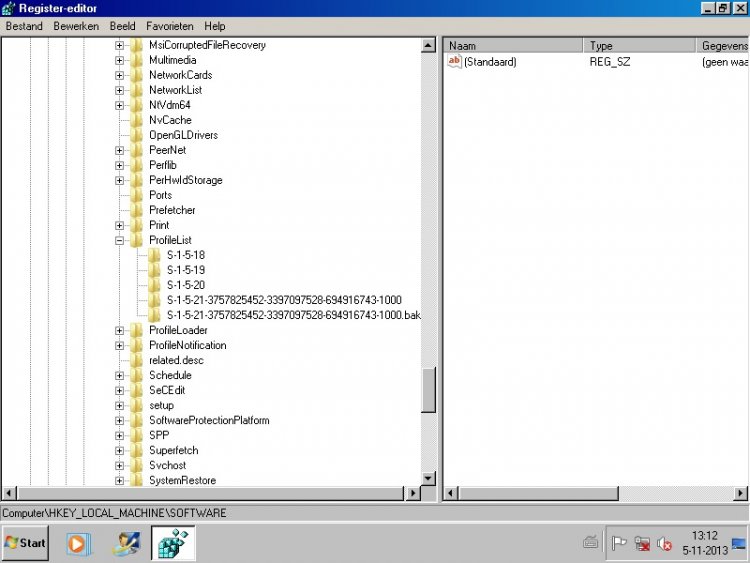Open the Help menu
The height and width of the screenshot is (563, 750).
point(215,26)
